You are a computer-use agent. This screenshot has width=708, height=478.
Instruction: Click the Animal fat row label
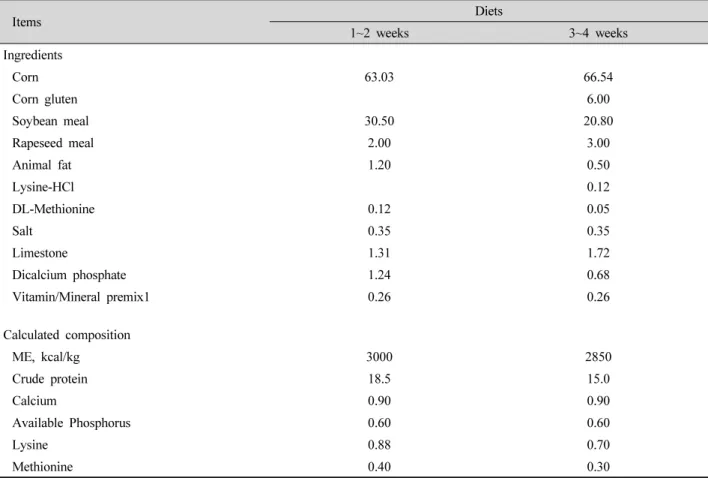click(x=42, y=165)
